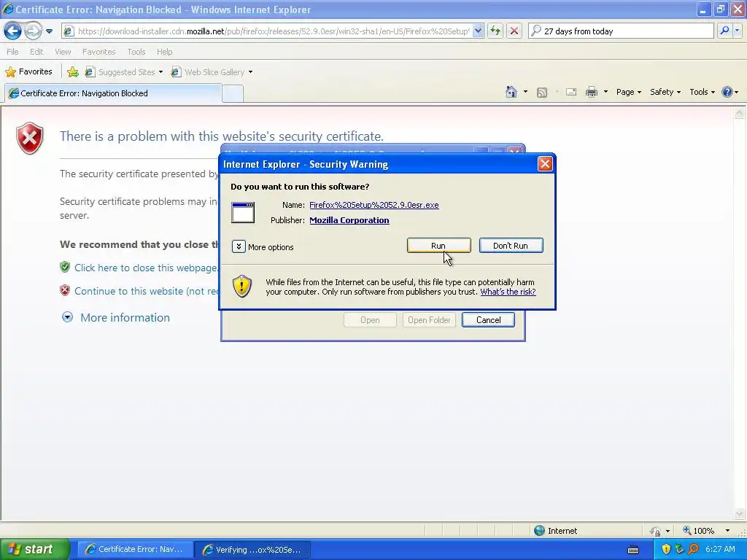Image resolution: width=747 pixels, height=560 pixels.
Task: Click the keyboard icon in taskbar
Action: [x=633, y=550]
